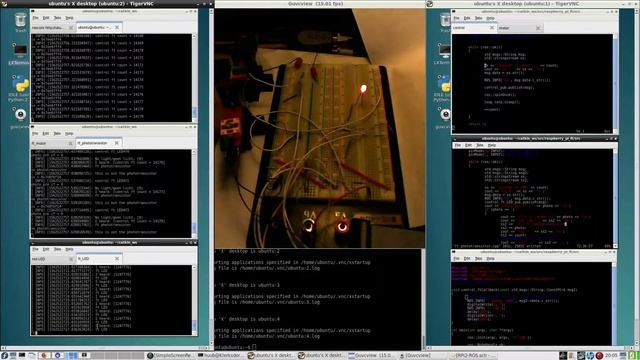Viewport: 640px width, 360px height.
Task: Open Help menu of the ft_LED terminal window
Action: pos(69,249)
